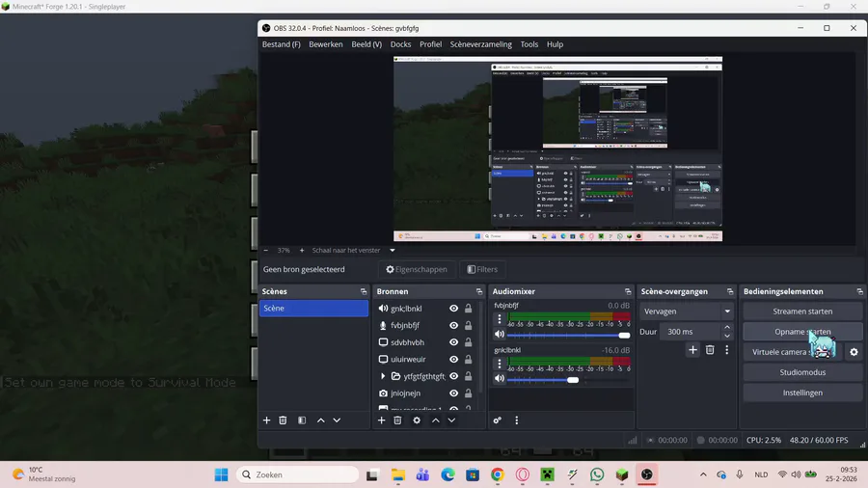This screenshot has width=868, height=488.
Task: Undock the Bedieningselementen panel
Action: click(859, 291)
